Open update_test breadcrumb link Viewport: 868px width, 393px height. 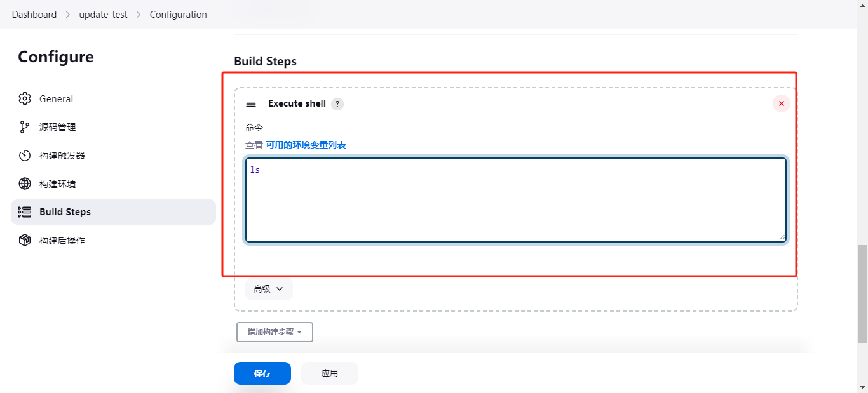coord(103,15)
